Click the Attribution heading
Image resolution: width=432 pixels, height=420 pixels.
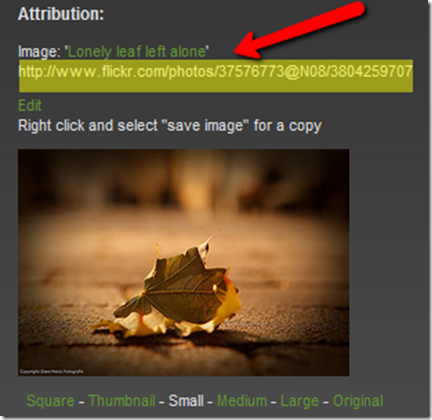point(61,14)
